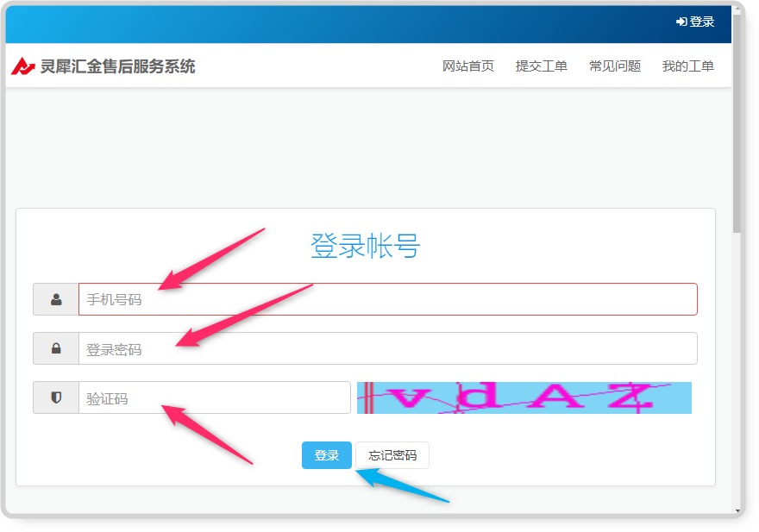Refresh the captcha image
This screenshot has height=532, width=759.
click(524, 397)
